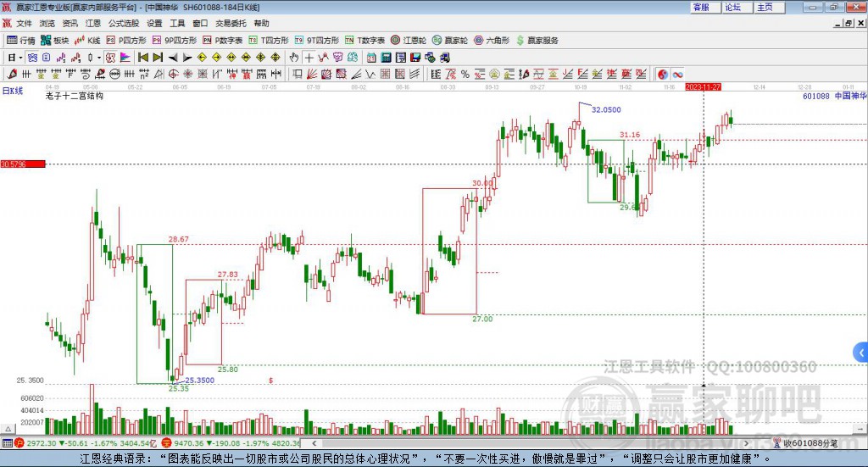Open the 江恩 menu

tap(93, 23)
